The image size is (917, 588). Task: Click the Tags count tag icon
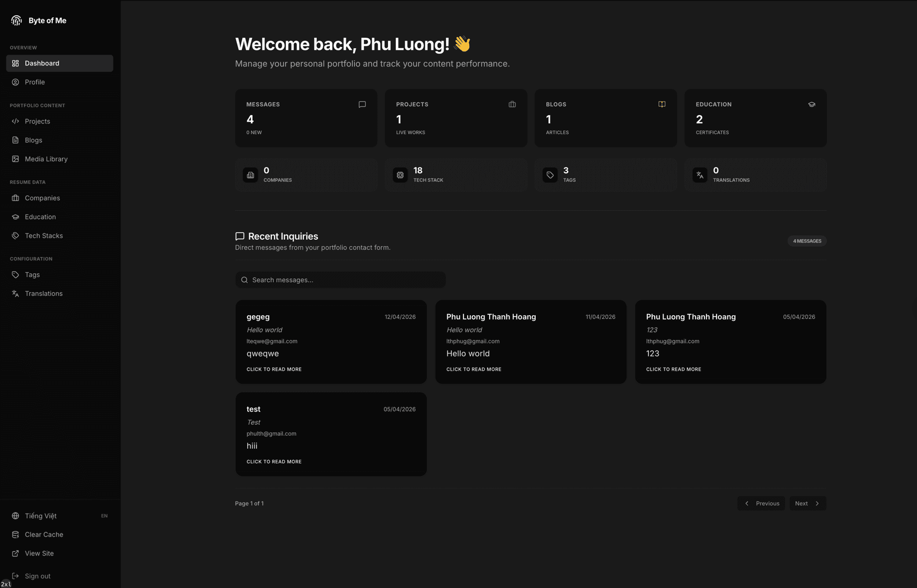550,175
